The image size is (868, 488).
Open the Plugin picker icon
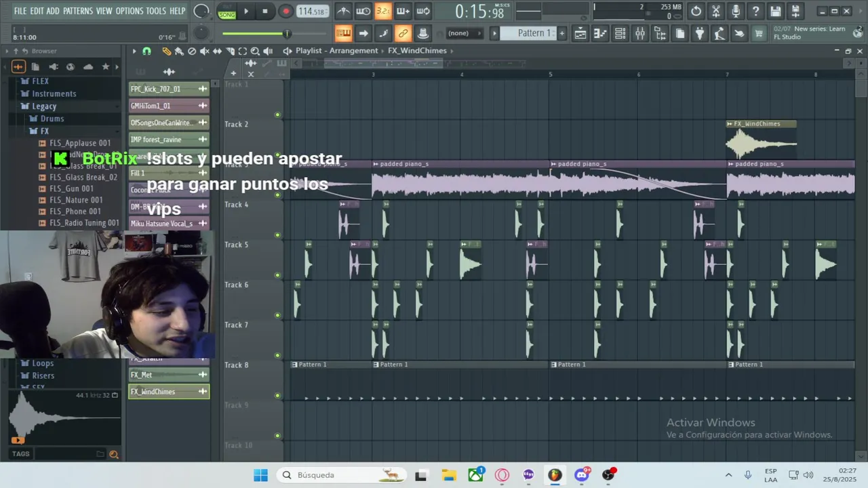[x=700, y=33]
